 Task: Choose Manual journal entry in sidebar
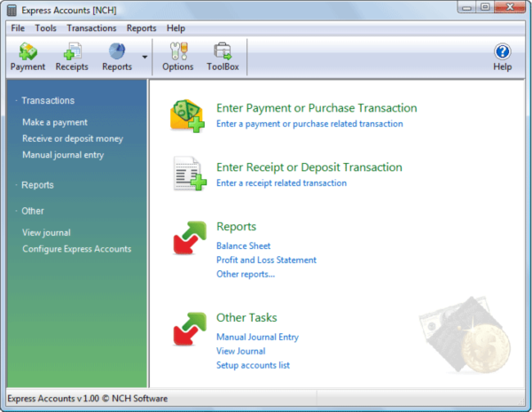click(x=63, y=155)
